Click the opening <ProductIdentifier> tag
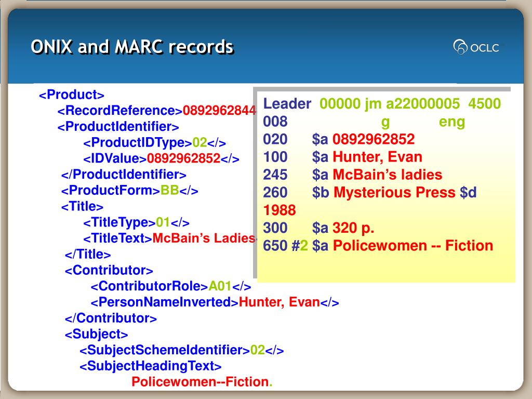The height and width of the screenshot is (399, 532). click(x=118, y=127)
